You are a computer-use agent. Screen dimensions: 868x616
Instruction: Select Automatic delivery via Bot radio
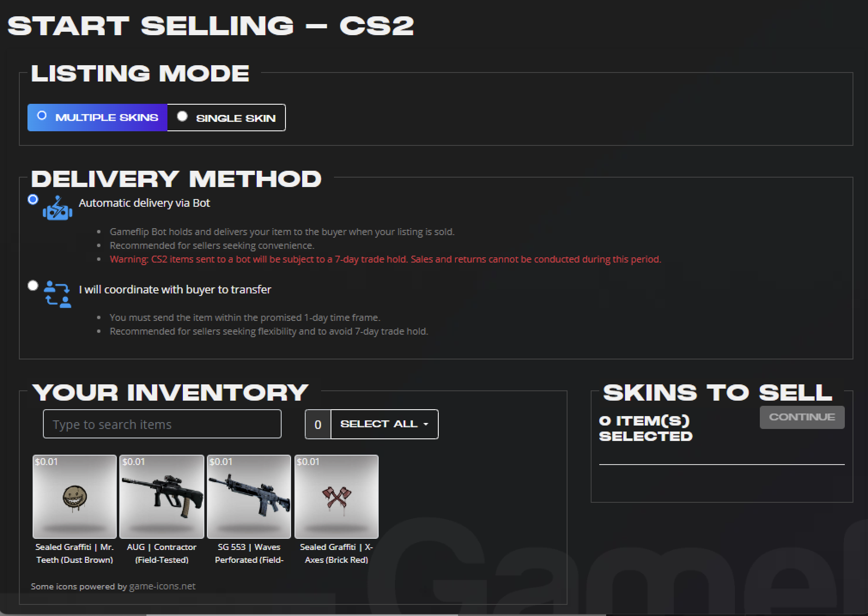coord(33,199)
